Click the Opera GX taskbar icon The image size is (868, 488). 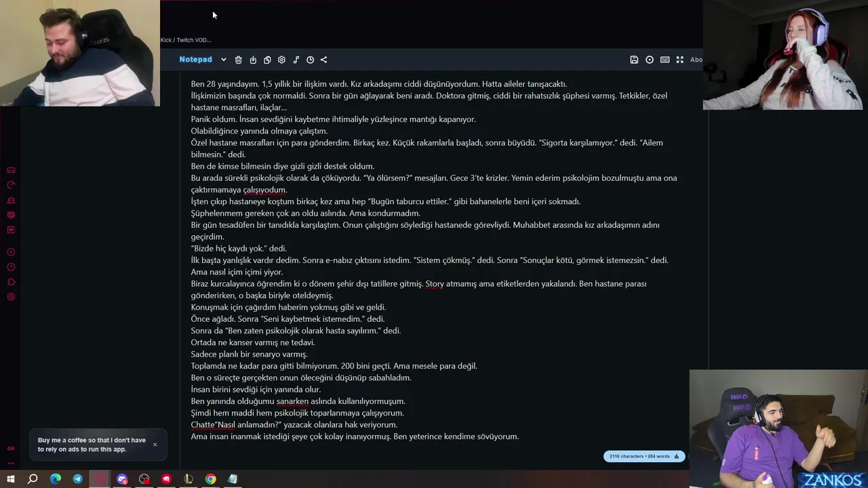[x=100, y=479]
